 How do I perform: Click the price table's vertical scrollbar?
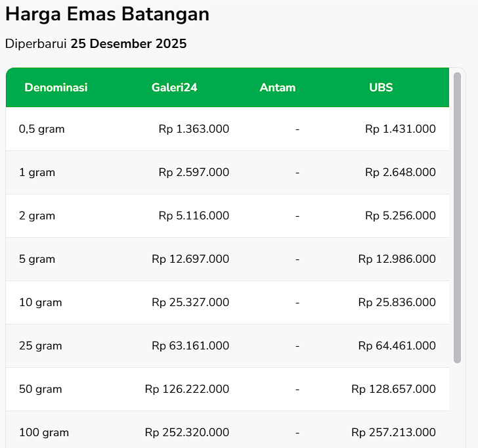point(457,217)
